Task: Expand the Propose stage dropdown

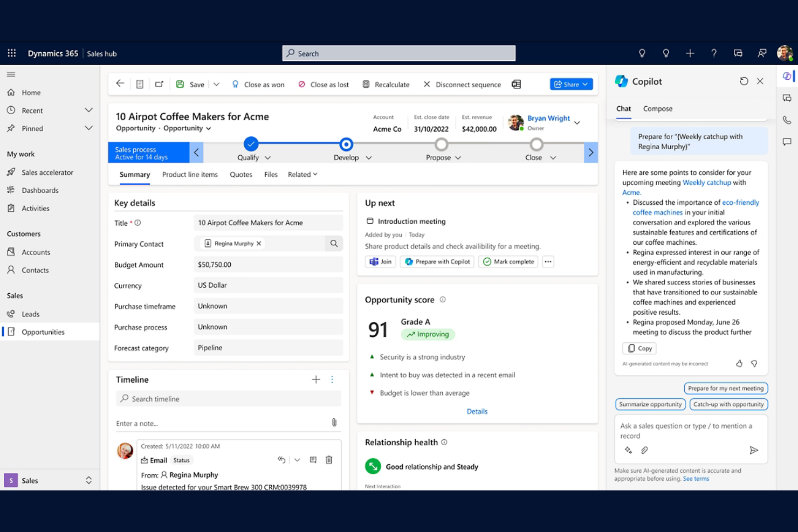Action: pos(458,158)
